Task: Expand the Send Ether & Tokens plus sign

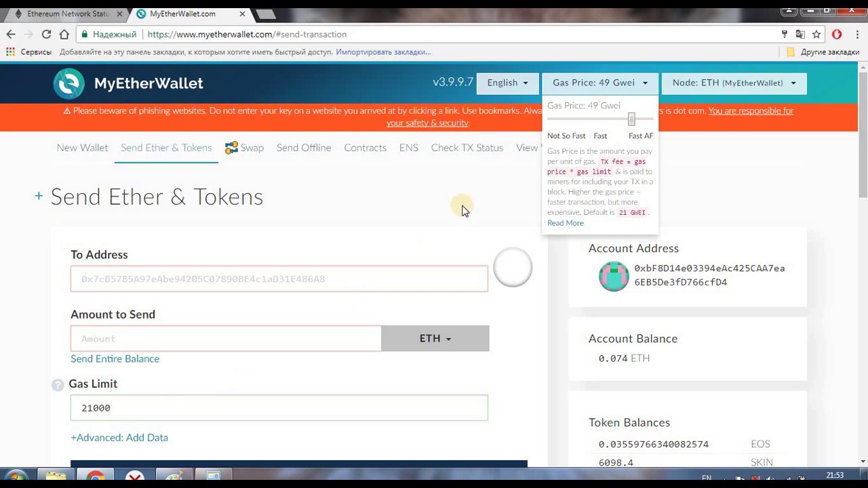Action: tap(39, 196)
